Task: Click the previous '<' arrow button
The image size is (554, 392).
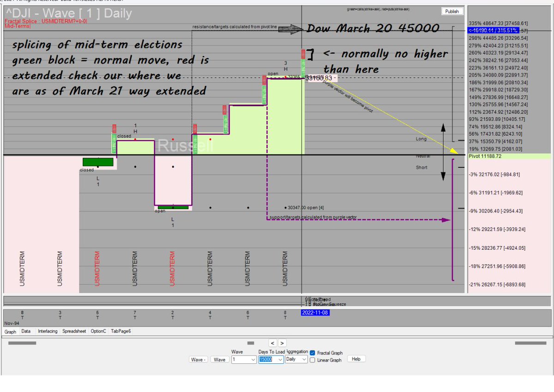Action: [272, 343]
